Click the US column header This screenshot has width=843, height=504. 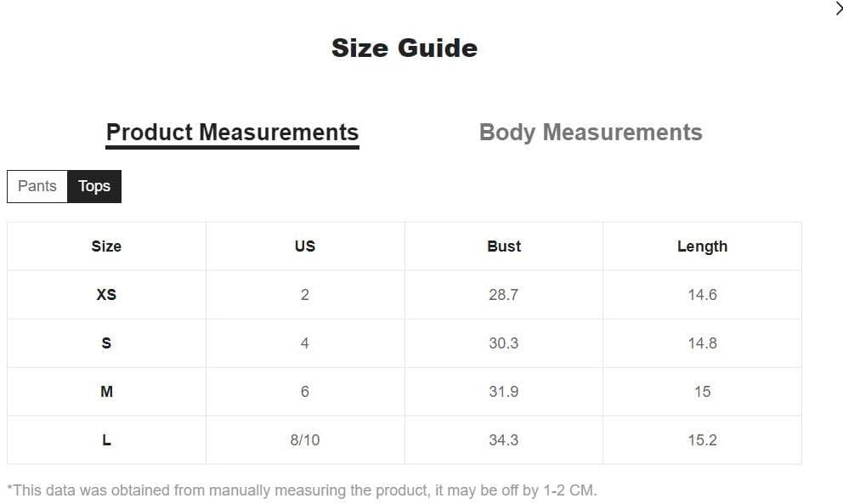[x=305, y=246]
